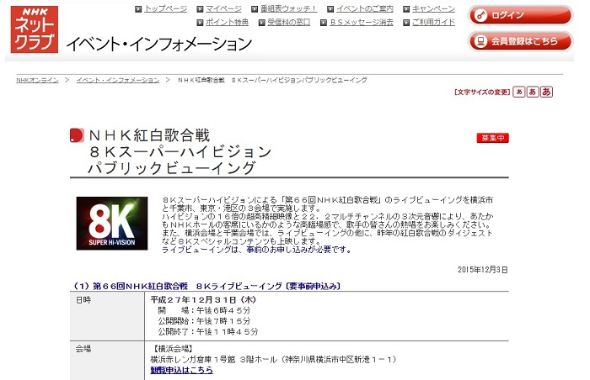Click the 平成27年12月31日(木) date line
This screenshot has width=590, height=380.
point(204,300)
